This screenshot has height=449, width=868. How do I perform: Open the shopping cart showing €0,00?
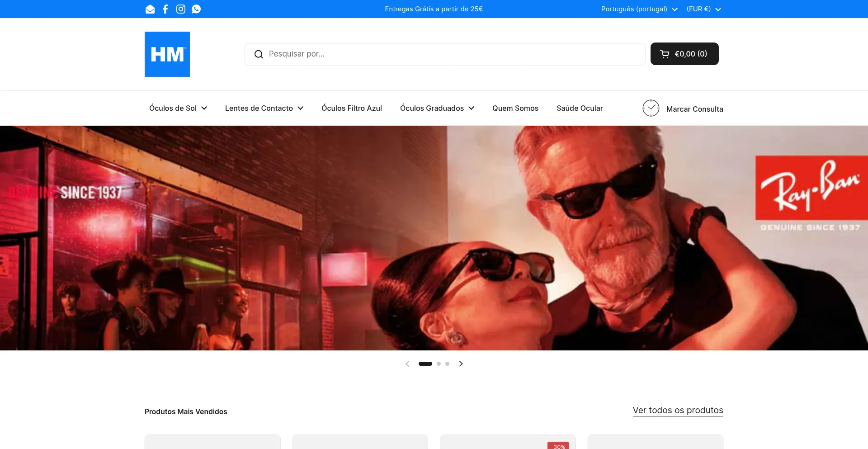684,54
